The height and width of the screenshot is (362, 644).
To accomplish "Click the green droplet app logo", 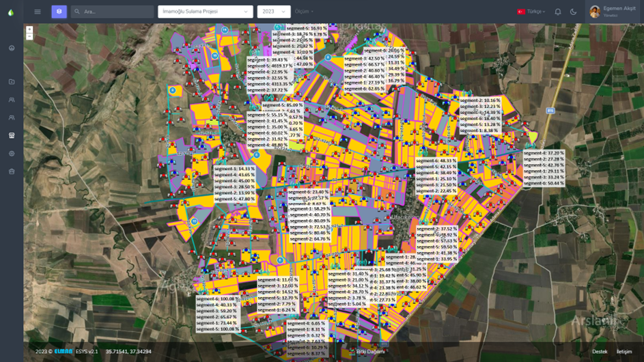I will 11,12.
